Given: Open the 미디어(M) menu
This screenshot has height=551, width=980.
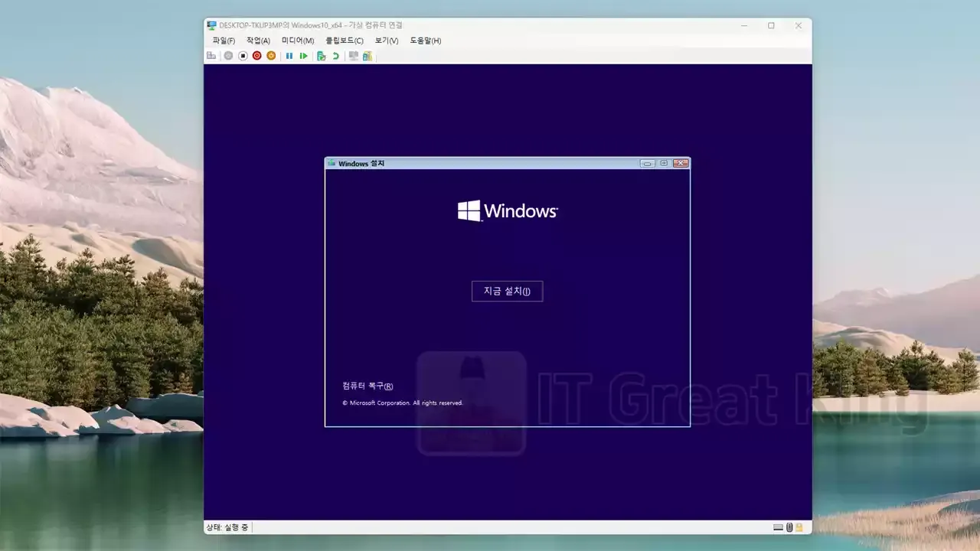Looking at the screenshot, I should pyautogui.click(x=298, y=41).
